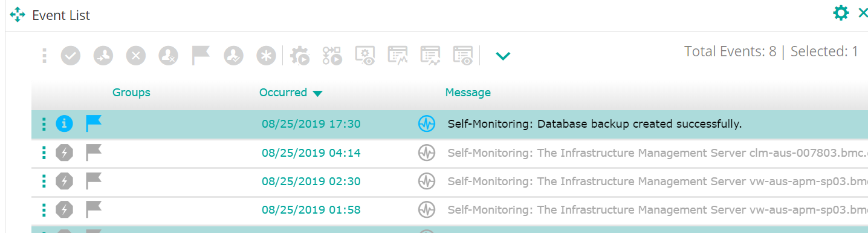Click the blue info severity icon on the first event
The image size is (868, 233).
[65, 124]
